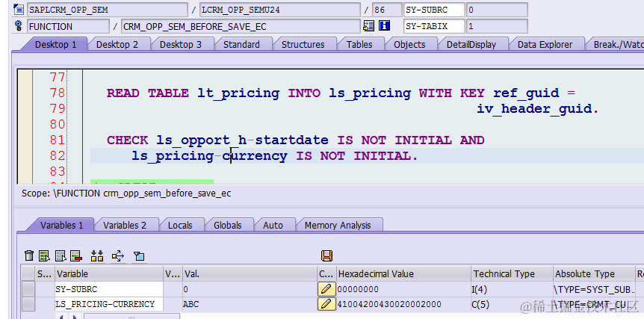644x319 pixels.
Task: Switch to the Desktop 3 tab
Action: point(181,44)
